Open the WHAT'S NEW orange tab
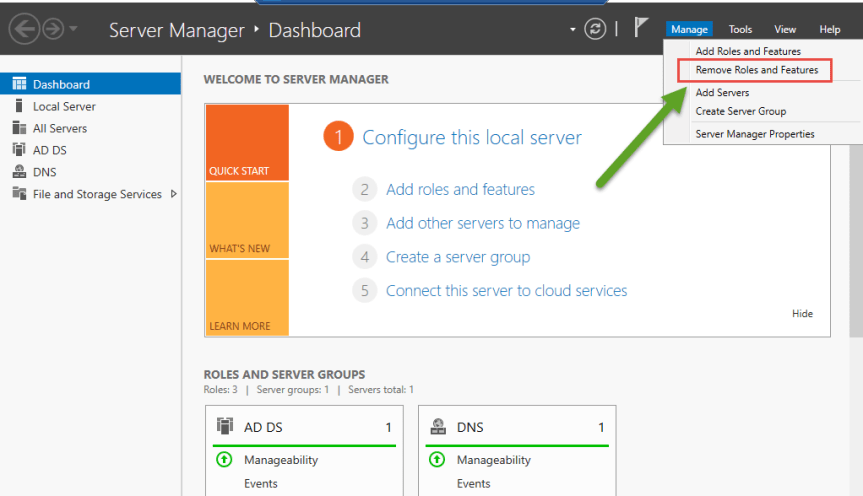863x496 pixels. [x=246, y=221]
